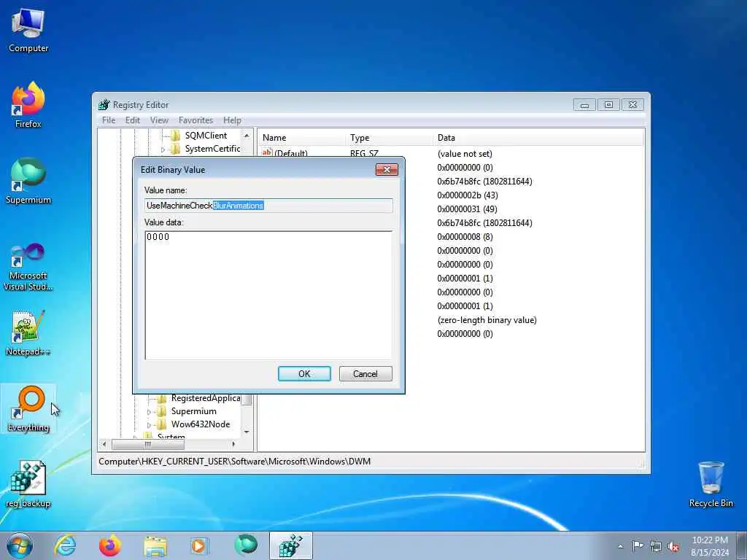
Task: Open the Favorites menu in Registry Editor
Action: (x=196, y=120)
